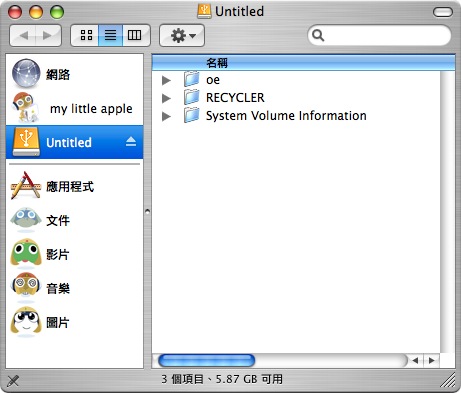The height and width of the screenshot is (393, 461).
Task: Click the 文件 sidebar label
Action: coord(58,220)
